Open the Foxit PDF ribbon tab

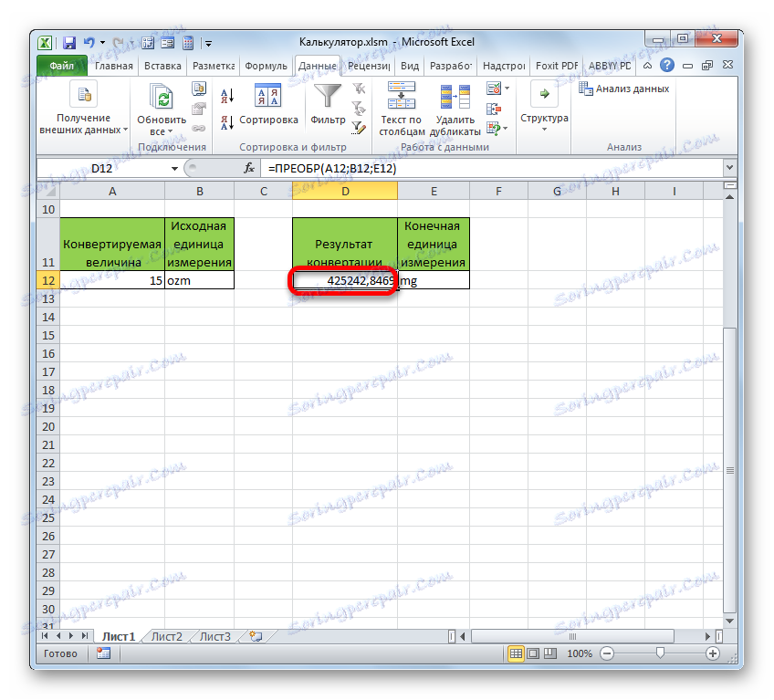[557, 66]
